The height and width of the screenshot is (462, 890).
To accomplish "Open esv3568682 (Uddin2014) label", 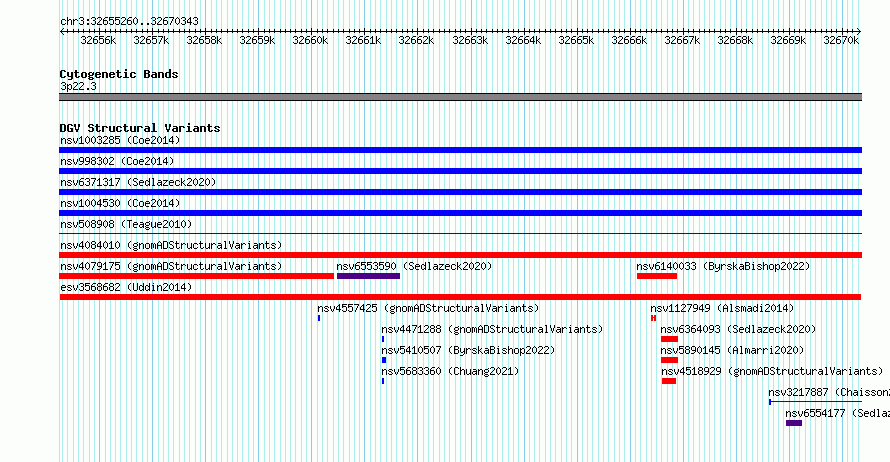I will 126,287.
